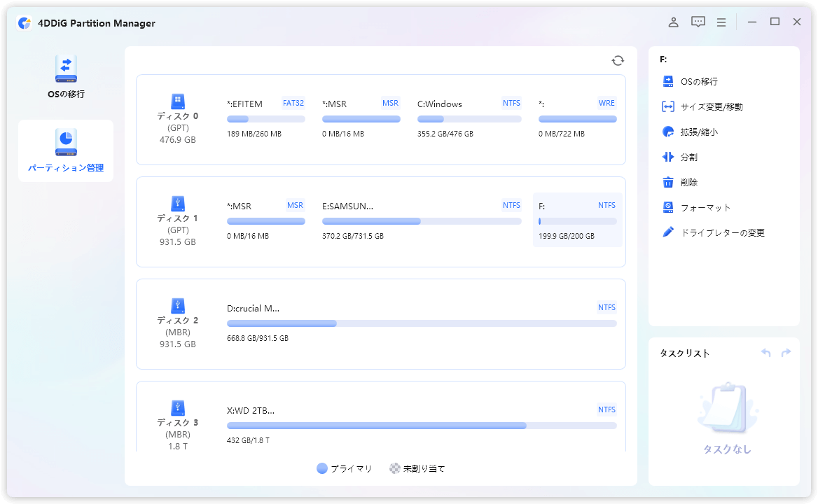Image resolution: width=818 pixels, height=504 pixels.
Task: Click the ディスク 3 disk icon
Action: click(x=178, y=407)
